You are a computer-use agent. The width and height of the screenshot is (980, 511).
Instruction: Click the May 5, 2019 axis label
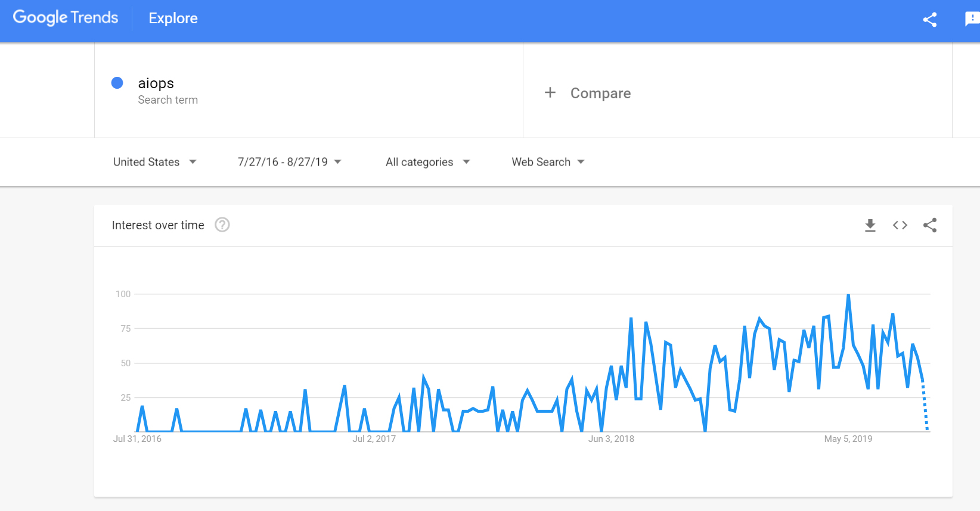(848, 439)
